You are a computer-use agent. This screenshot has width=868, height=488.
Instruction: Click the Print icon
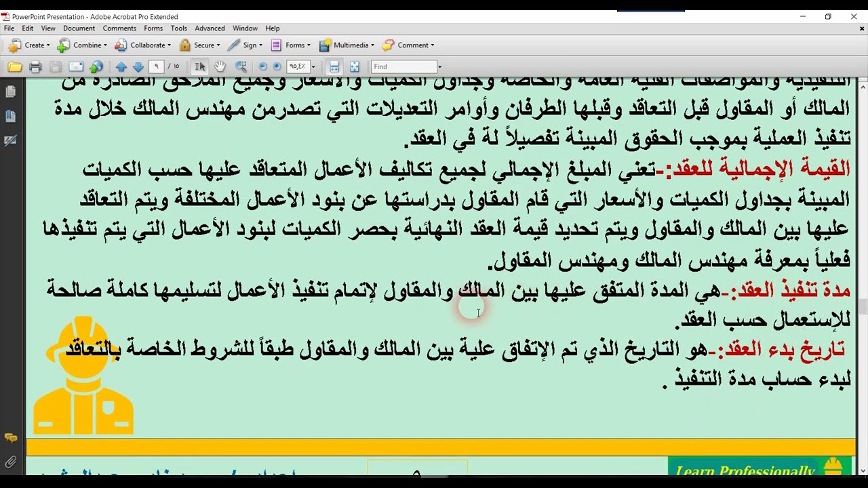[35, 66]
